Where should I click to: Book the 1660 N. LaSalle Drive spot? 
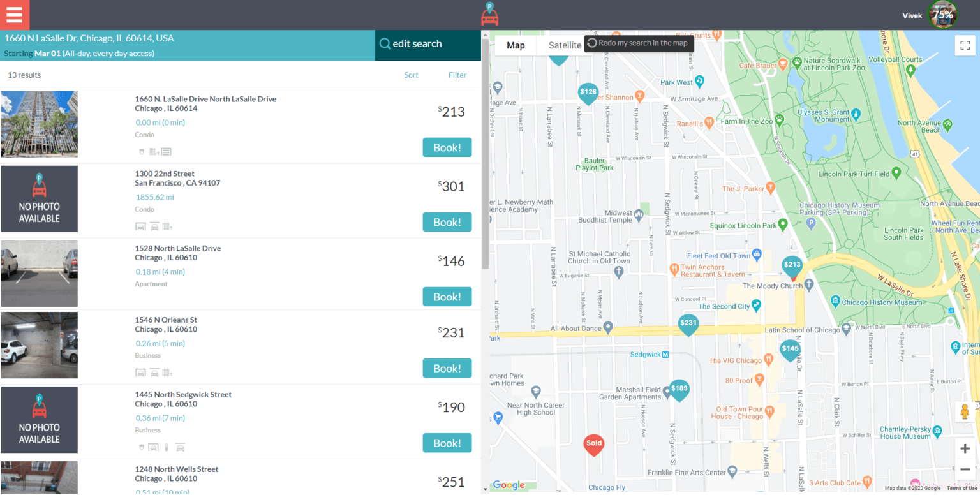click(447, 147)
